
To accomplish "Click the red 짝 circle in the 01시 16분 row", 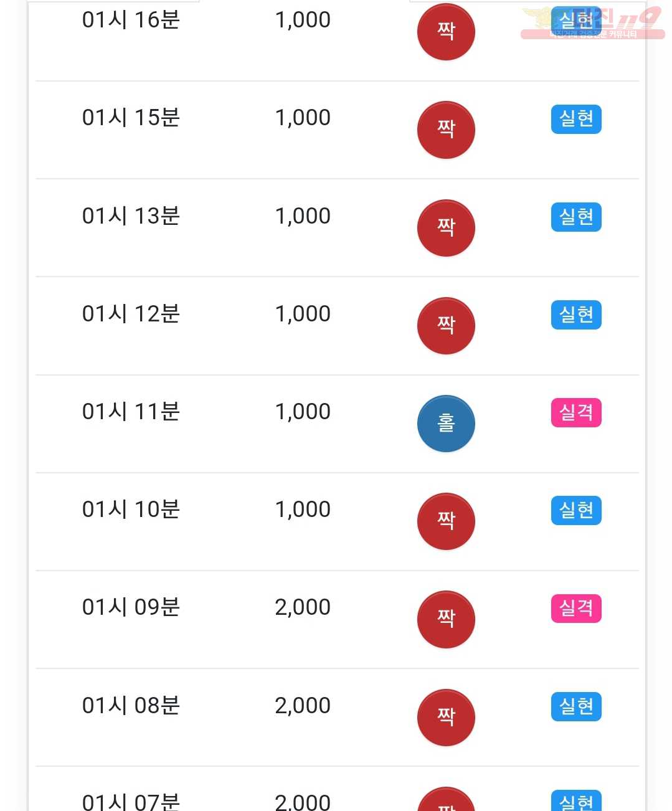I will [446, 32].
